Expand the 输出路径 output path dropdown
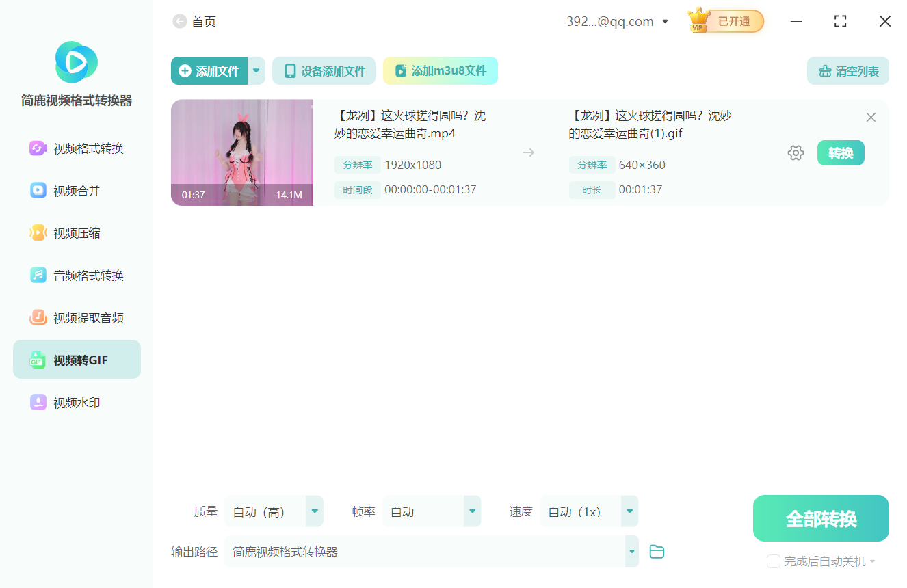907x588 pixels. pos(632,552)
